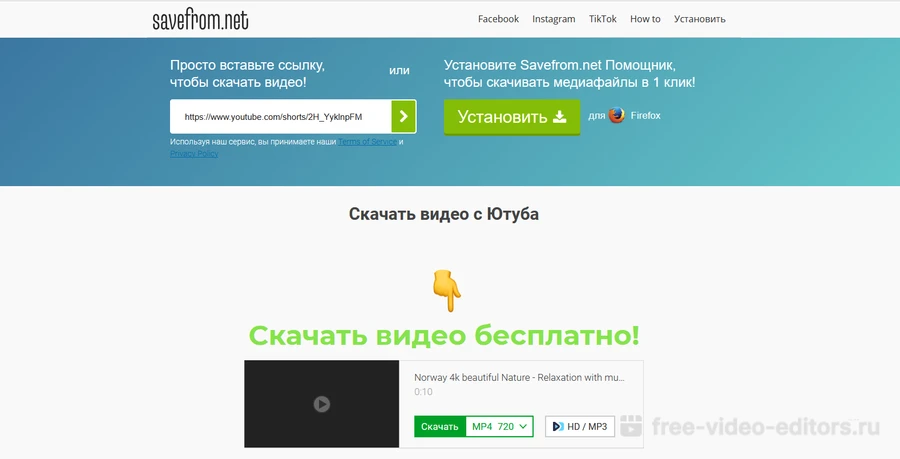Click the Firefox browser icon
Viewport: 900px width, 459px height.
(617, 115)
